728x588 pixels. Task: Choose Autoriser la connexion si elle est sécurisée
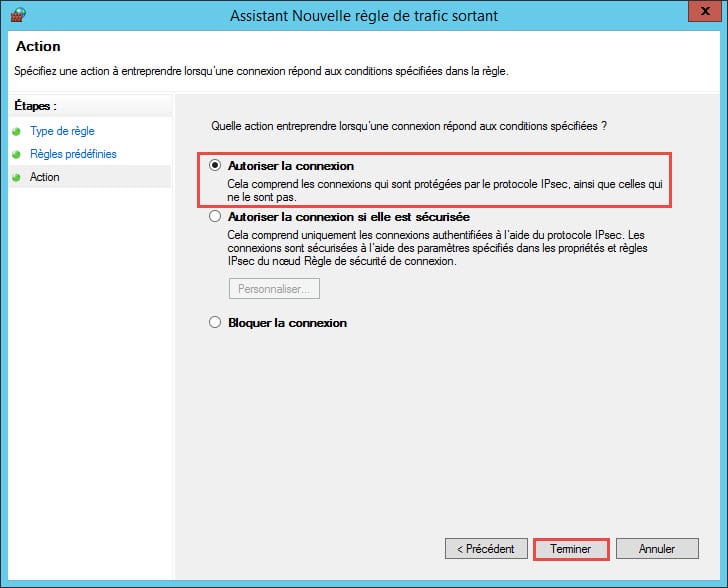click(215, 216)
